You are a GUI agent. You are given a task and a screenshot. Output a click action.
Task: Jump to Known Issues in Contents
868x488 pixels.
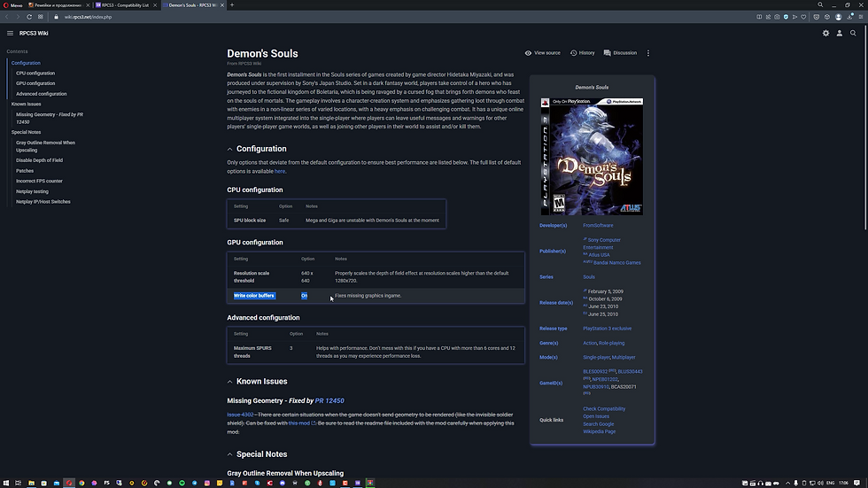click(26, 104)
